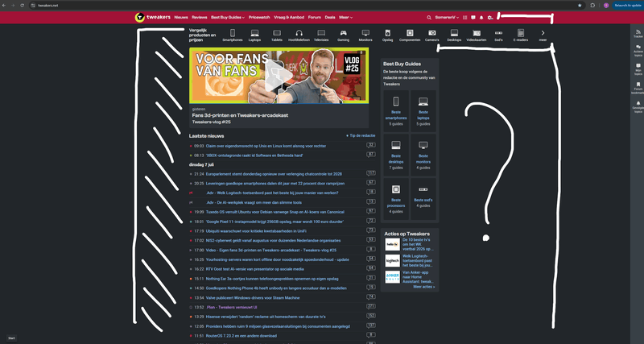This screenshot has width=644, height=344.
Task: Select the Hoofdtelefoon headphones category
Action: pos(299,35)
